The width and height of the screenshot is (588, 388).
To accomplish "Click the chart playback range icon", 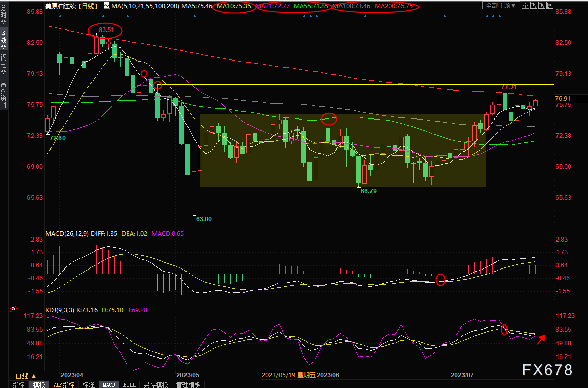I will point(542,5).
